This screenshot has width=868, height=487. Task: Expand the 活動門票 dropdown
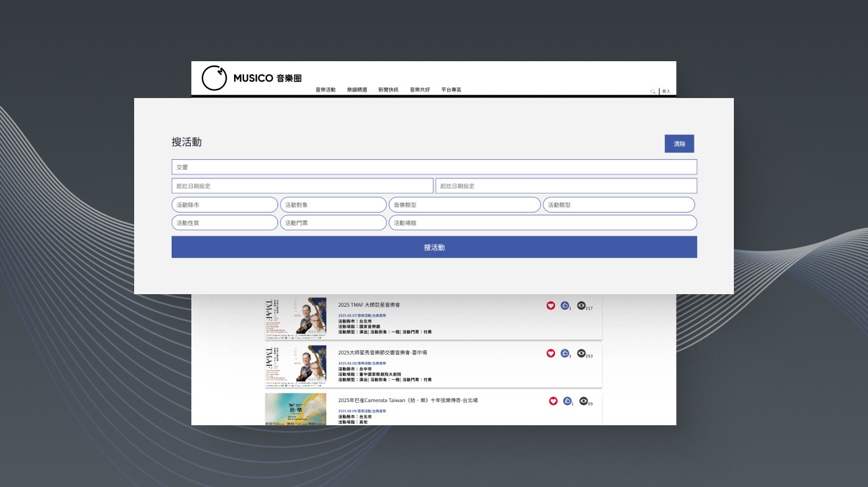tap(333, 223)
